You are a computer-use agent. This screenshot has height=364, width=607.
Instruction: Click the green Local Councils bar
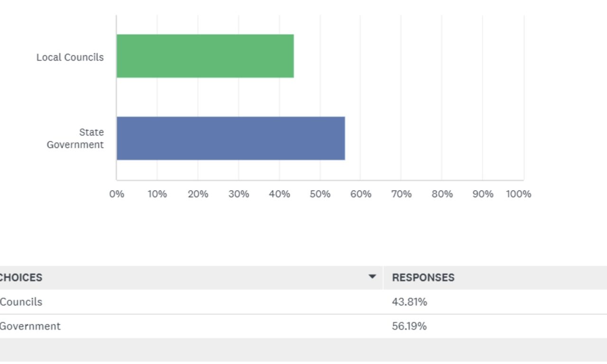(205, 56)
